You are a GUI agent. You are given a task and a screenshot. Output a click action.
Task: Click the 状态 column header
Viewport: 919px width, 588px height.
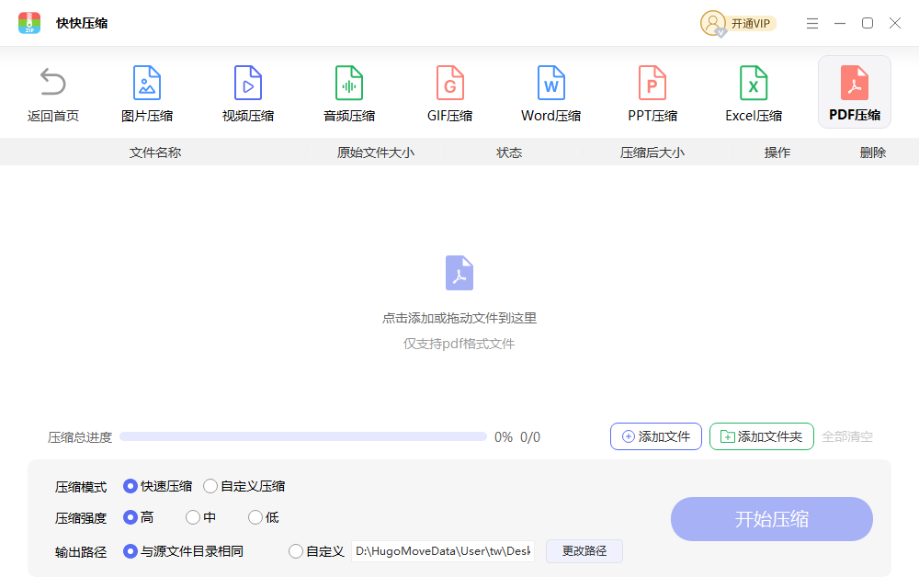tap(509, 153)
